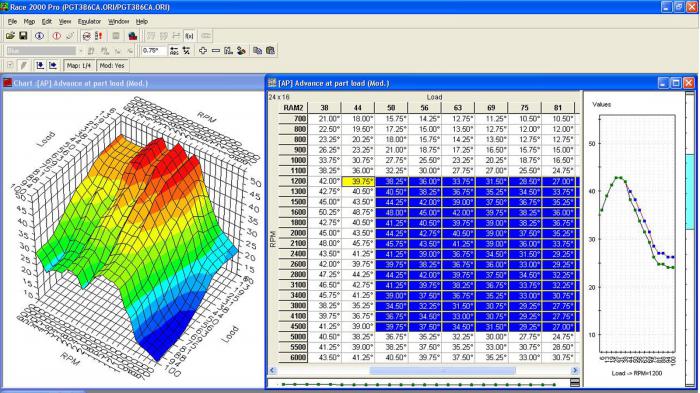Click the 0.75° step value field

tap(154, 51)
